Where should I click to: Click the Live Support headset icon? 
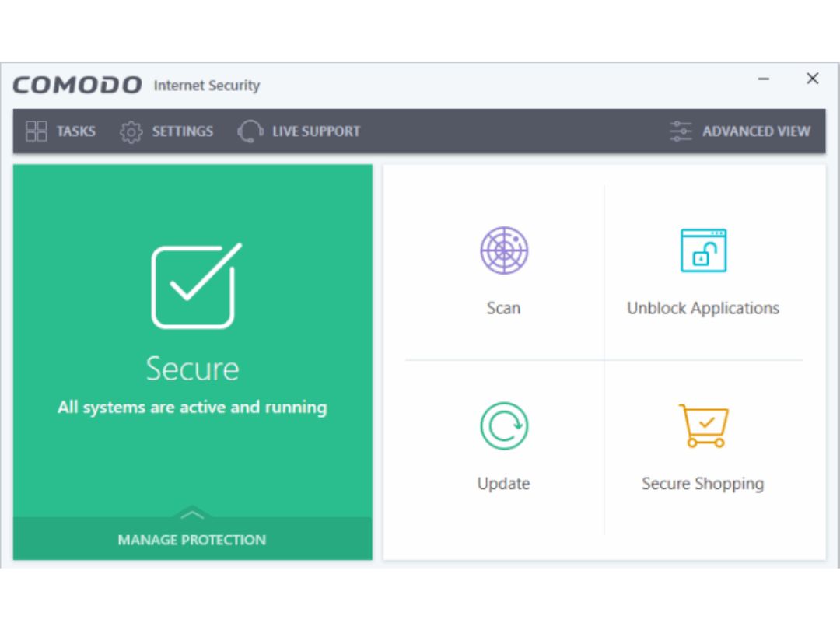click(x=250, y=131)
